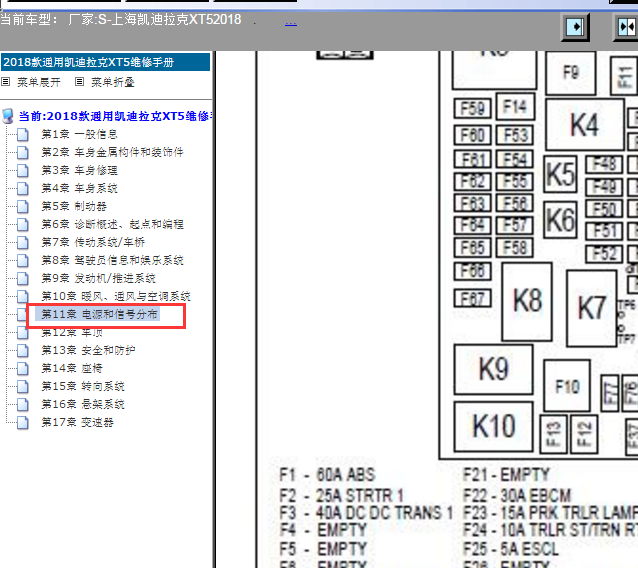This screenshot has width=638, height=568.
Task: Click the K9 relay box in the diagram
Action: point(494,369)
